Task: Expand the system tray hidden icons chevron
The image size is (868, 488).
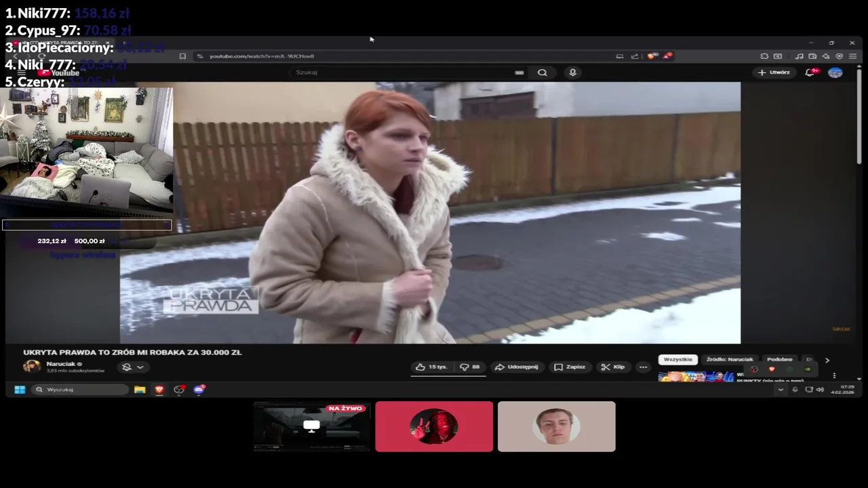Action: (x=781, y=390)
